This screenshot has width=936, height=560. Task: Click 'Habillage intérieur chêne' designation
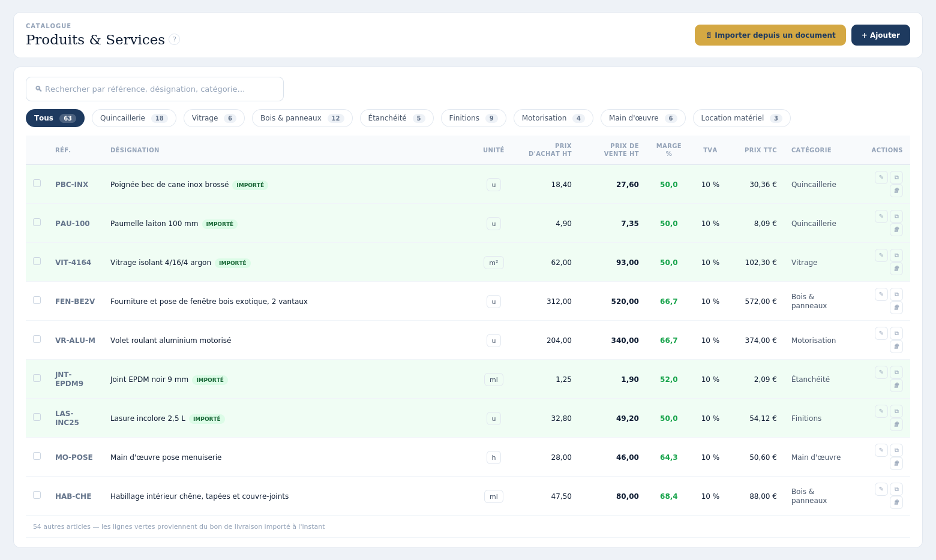(199, 496)
